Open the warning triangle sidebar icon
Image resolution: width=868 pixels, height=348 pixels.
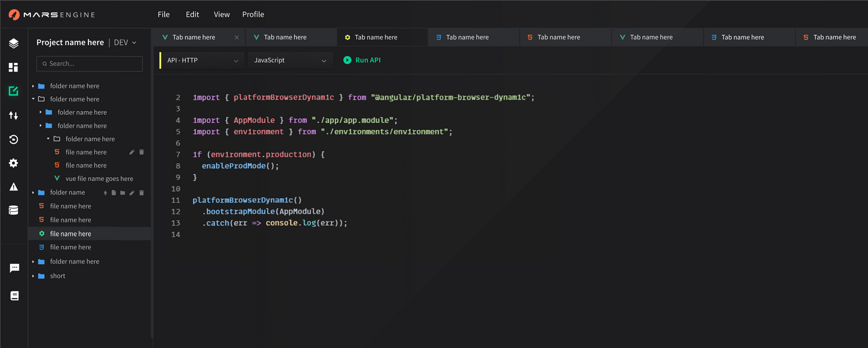pos(14,187)
